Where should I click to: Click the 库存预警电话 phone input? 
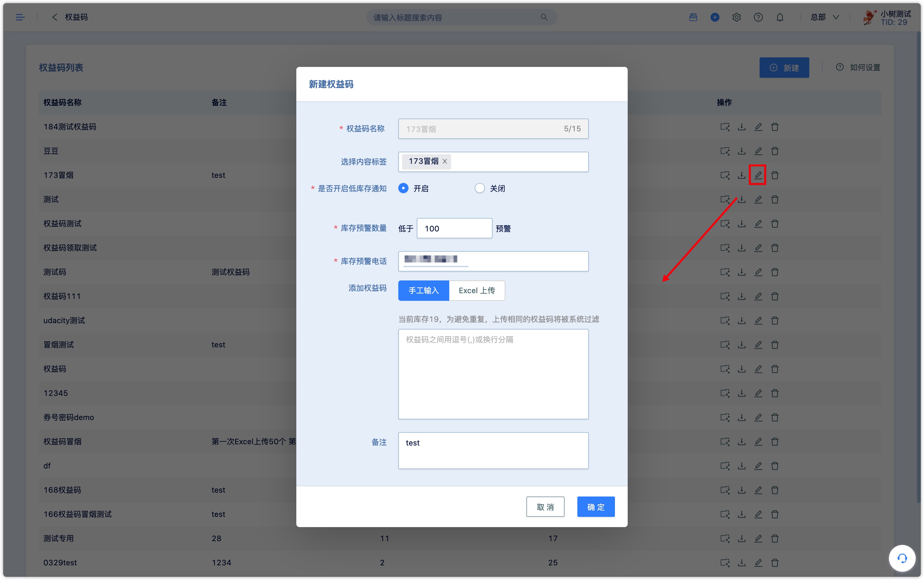click(493, 261)
